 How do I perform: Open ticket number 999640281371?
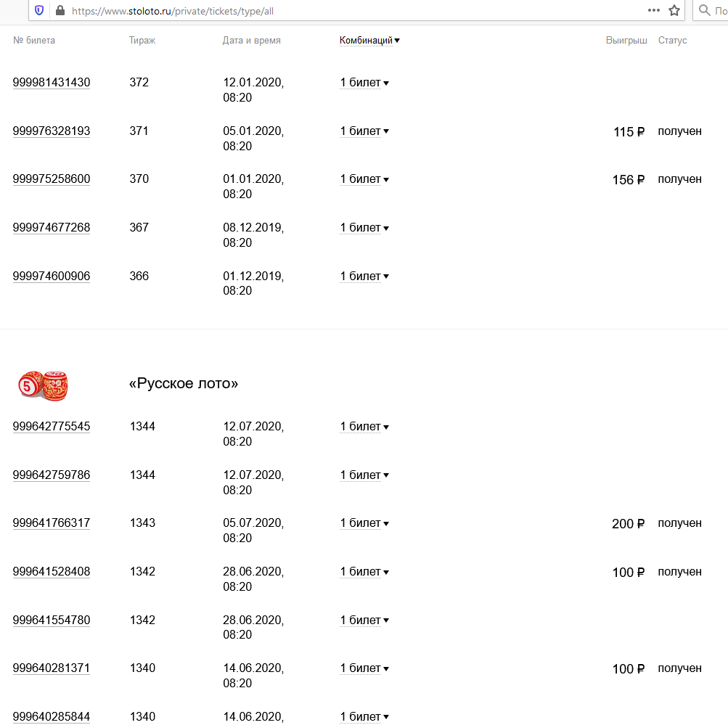(x=52, y=668)
